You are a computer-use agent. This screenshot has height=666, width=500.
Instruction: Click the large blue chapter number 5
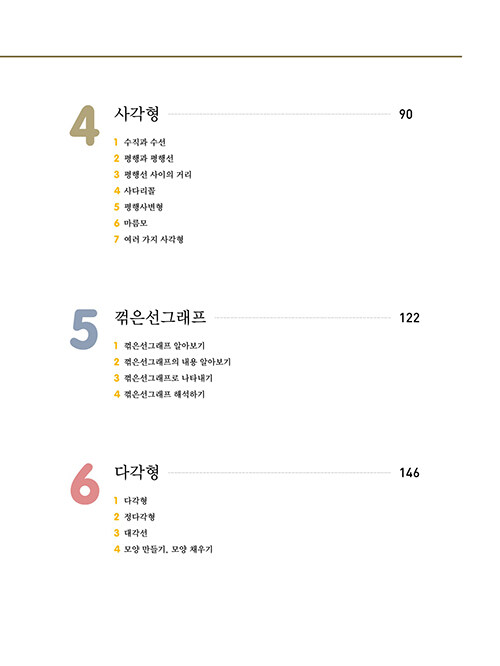pos(84,329)
